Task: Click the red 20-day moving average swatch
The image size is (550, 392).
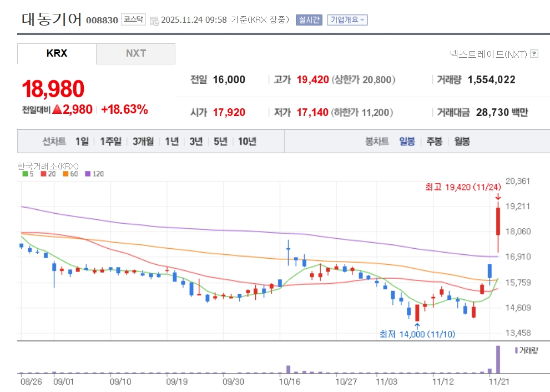Action: point(43,174)
